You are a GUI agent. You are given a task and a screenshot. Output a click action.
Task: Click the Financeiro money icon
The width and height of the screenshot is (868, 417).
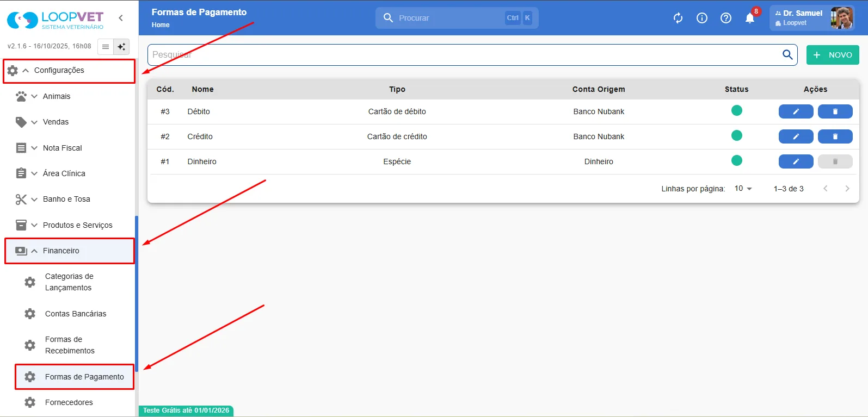[x=21, y=251]
